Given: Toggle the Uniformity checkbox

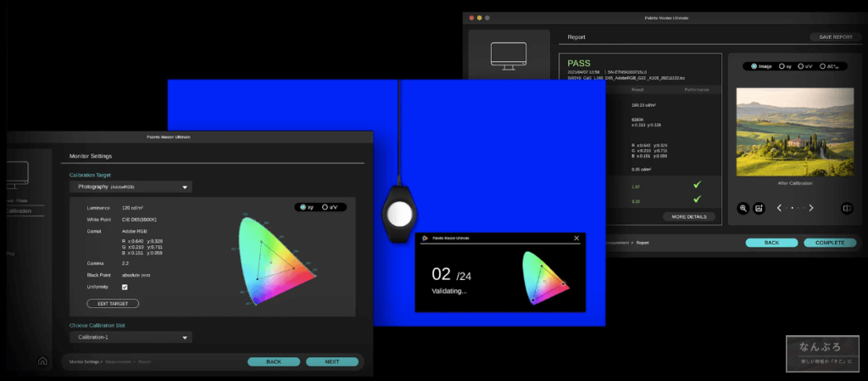Looking at the screenshot, I should pos(125,287).
